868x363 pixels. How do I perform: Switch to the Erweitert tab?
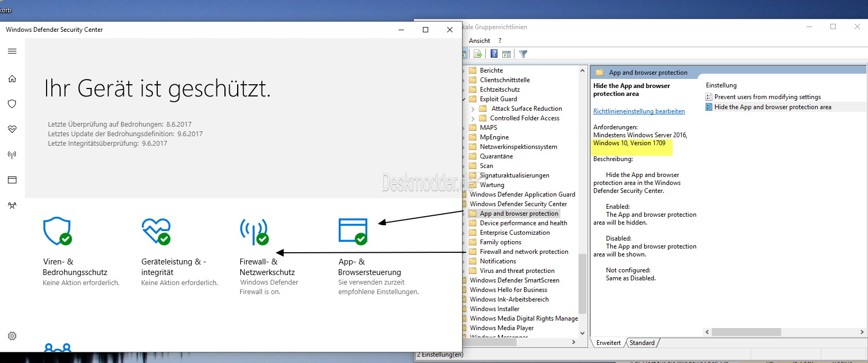608,343
